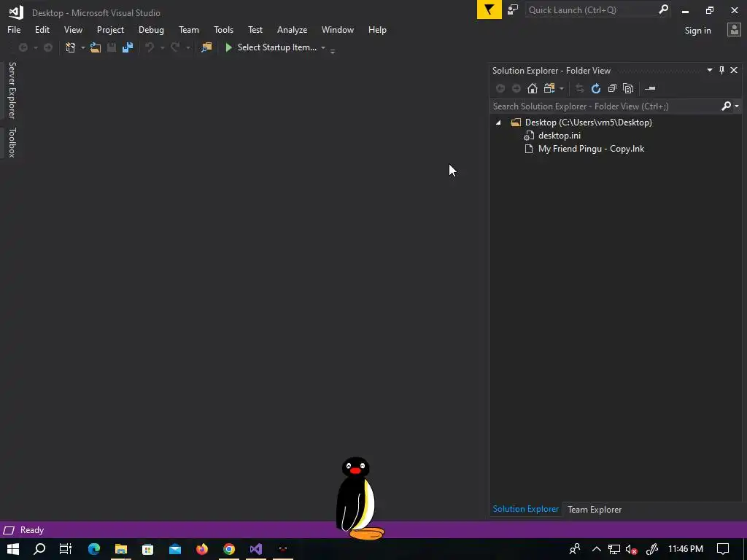Screen dimensions: 747x560
Task: Click the New Project toolbar icon
Action: tap(71, 47)
